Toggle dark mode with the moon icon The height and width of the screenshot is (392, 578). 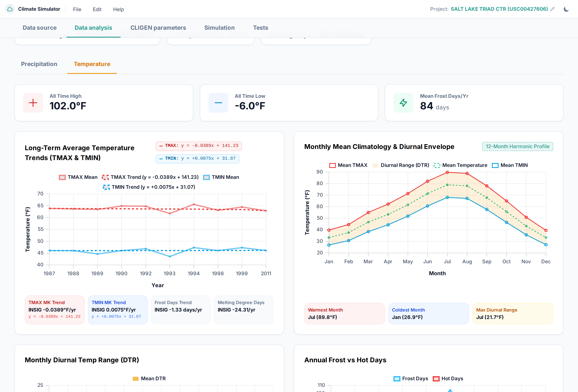[x=566, y=9]
